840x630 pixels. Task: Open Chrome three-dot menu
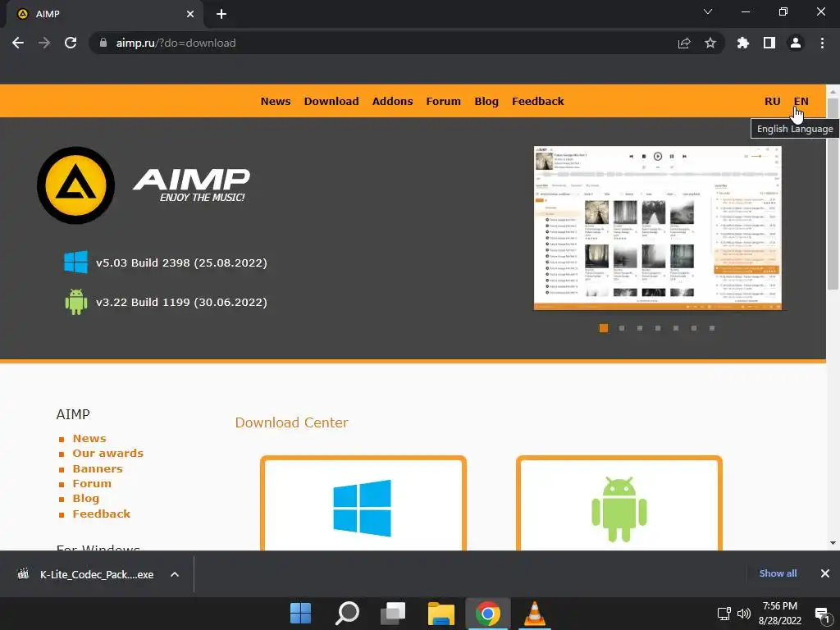pos(822,43)
